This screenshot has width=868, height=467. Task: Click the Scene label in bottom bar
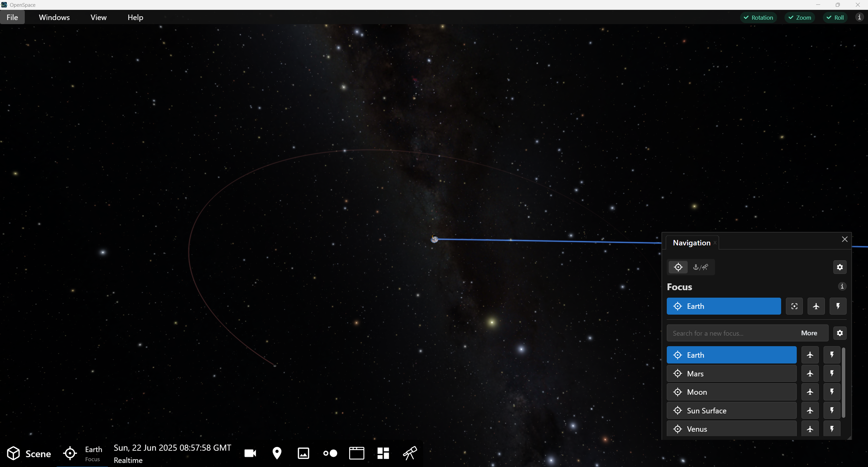pos(38,454)
